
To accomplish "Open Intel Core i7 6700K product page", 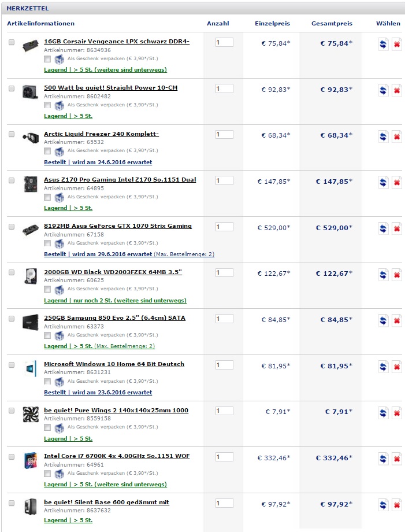I will click(x=117, y=456).
